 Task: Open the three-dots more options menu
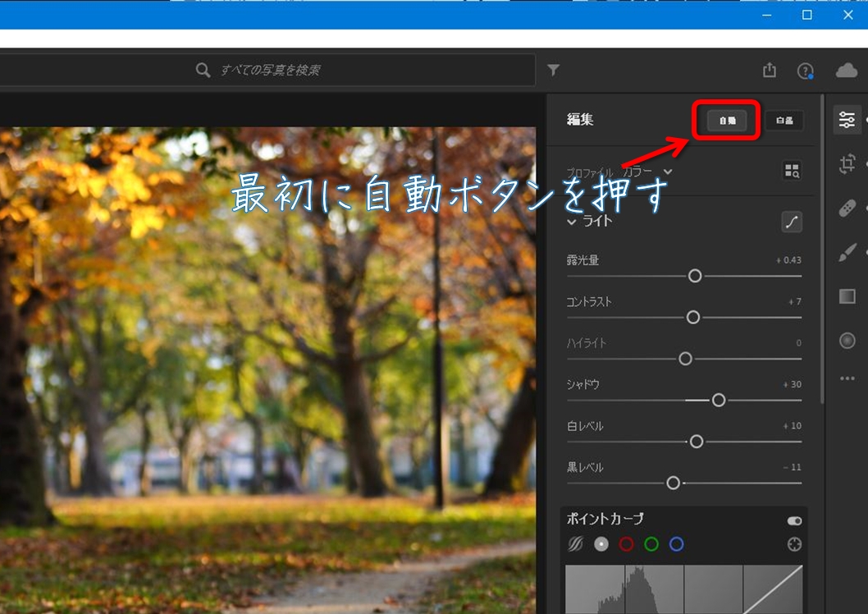[x=847, y=378]
